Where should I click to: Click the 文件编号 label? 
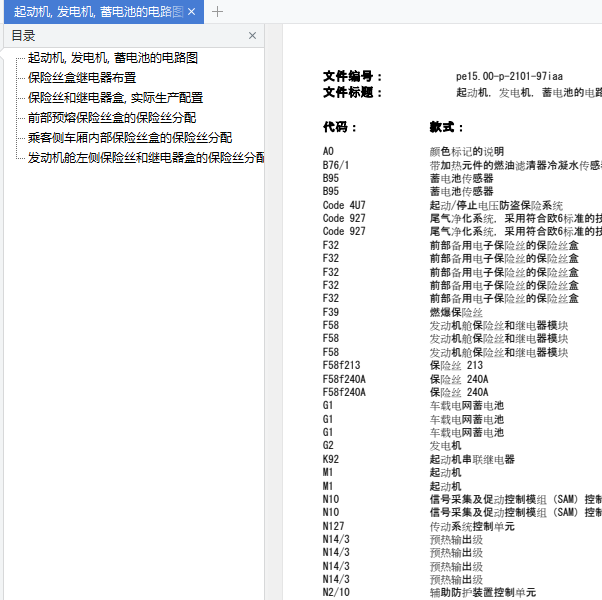pos(352,76)
